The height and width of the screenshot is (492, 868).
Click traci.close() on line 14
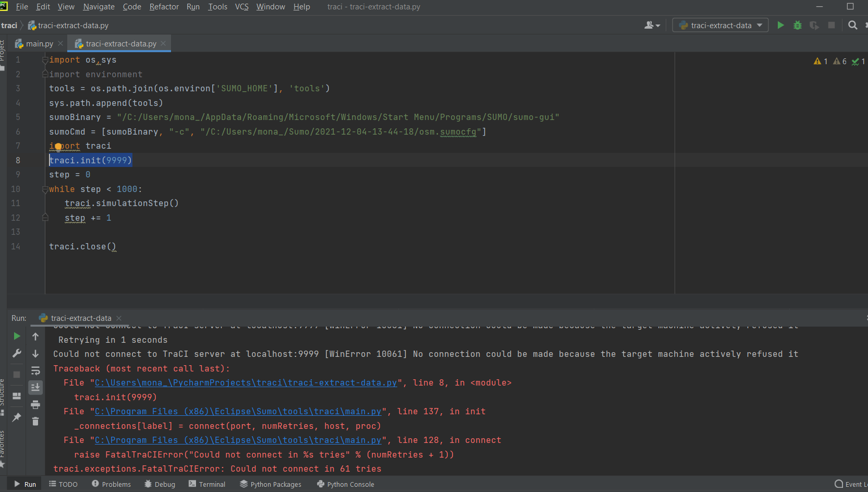[x=83, y=246]
